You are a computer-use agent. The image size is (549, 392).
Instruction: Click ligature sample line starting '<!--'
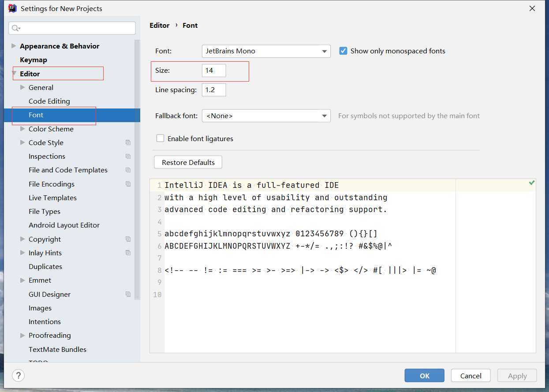(x=300, y=270)
